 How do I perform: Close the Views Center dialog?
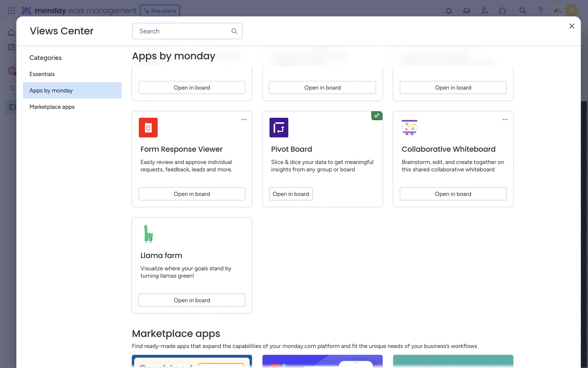pos(571,26)
